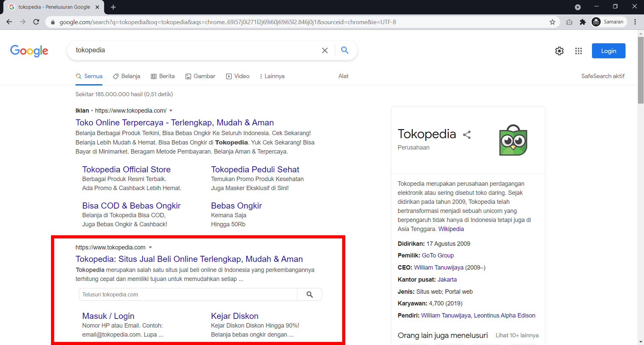
Task: Open the Samaran incognito profile
Action: [609, 22]
